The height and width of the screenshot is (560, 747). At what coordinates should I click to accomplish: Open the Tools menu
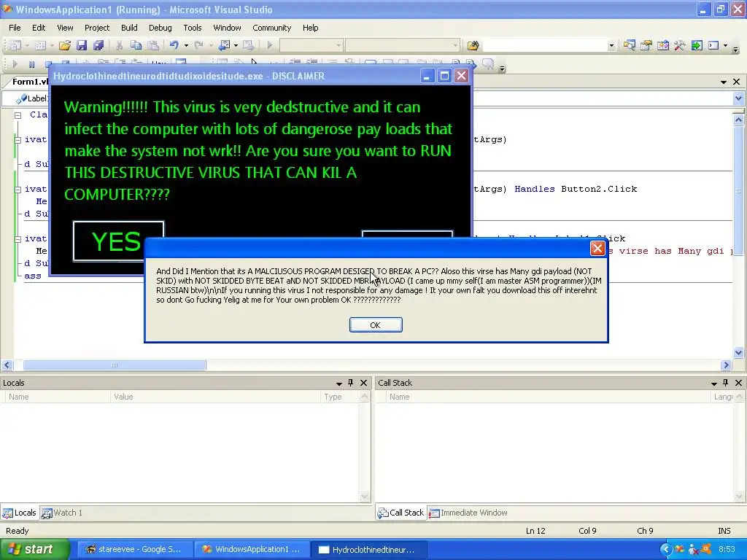(193, 28)
